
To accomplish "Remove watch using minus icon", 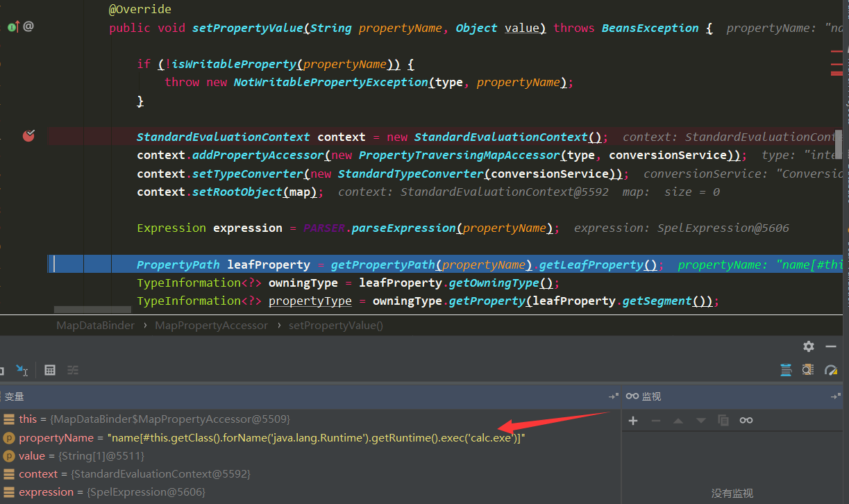I will coord(655,421).
